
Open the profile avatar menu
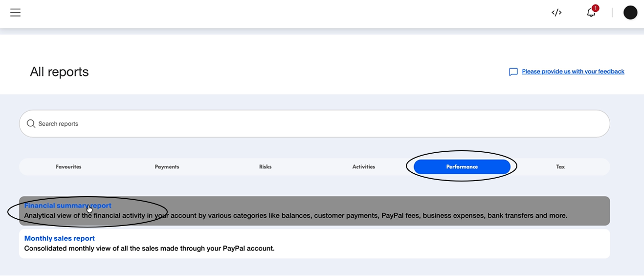pos(630,13)
